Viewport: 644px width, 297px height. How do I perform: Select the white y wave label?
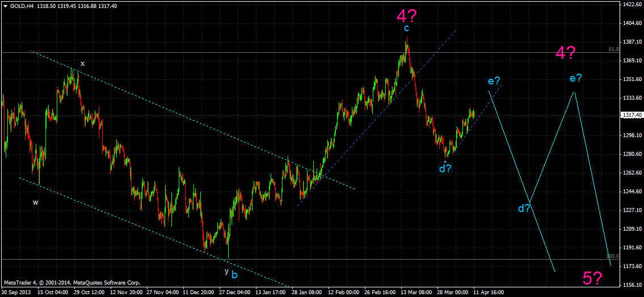pos(226,271)
